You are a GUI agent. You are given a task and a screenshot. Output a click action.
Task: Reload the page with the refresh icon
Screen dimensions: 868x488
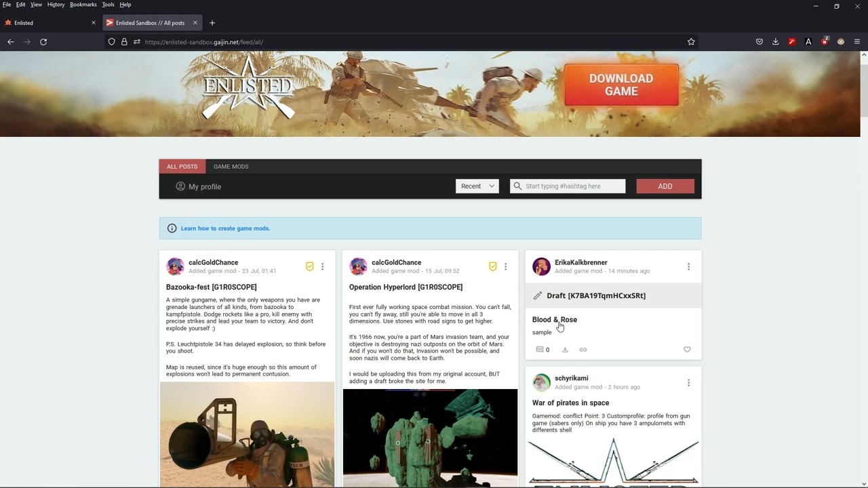tap(43, 42)
